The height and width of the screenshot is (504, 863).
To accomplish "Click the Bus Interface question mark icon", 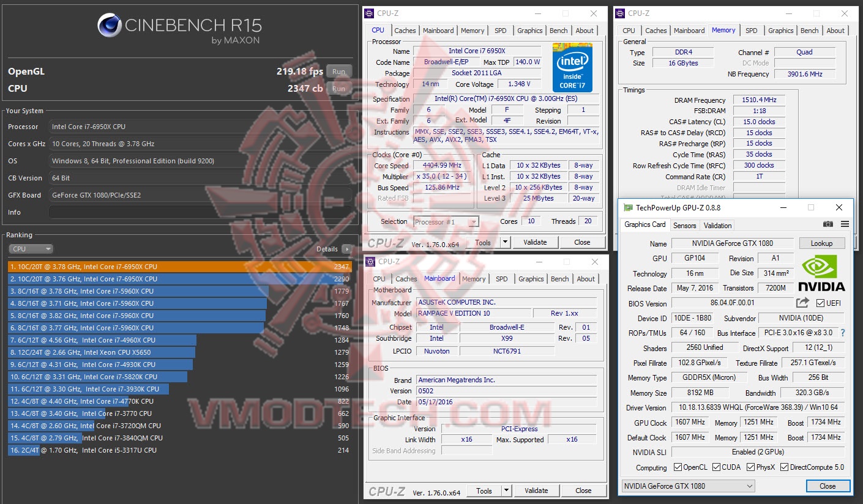I will point(842,333).
